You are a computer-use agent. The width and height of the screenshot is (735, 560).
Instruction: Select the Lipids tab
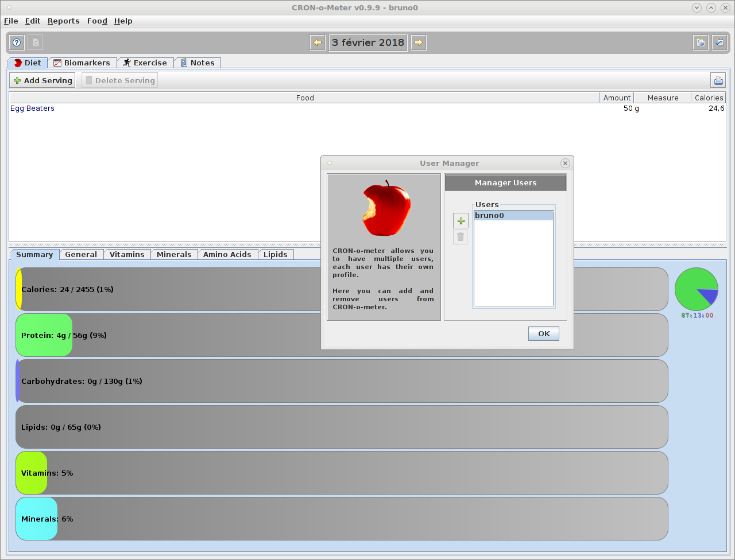[276, 254]
